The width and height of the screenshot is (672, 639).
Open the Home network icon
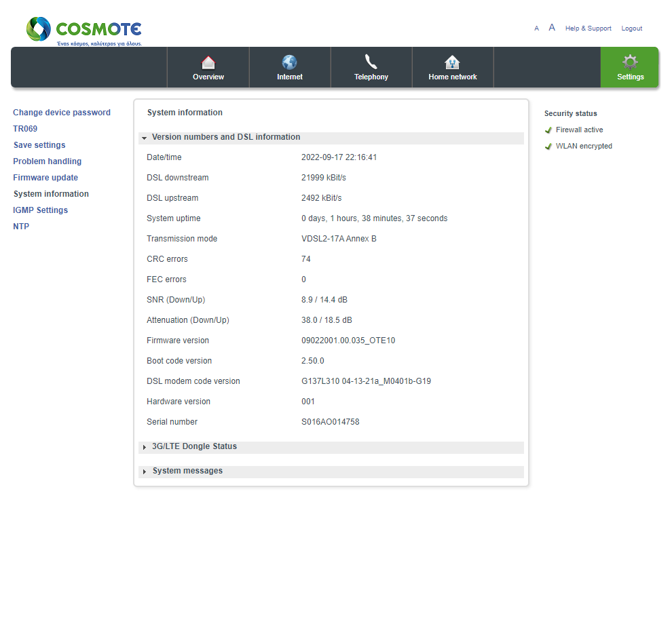[452, 62]
